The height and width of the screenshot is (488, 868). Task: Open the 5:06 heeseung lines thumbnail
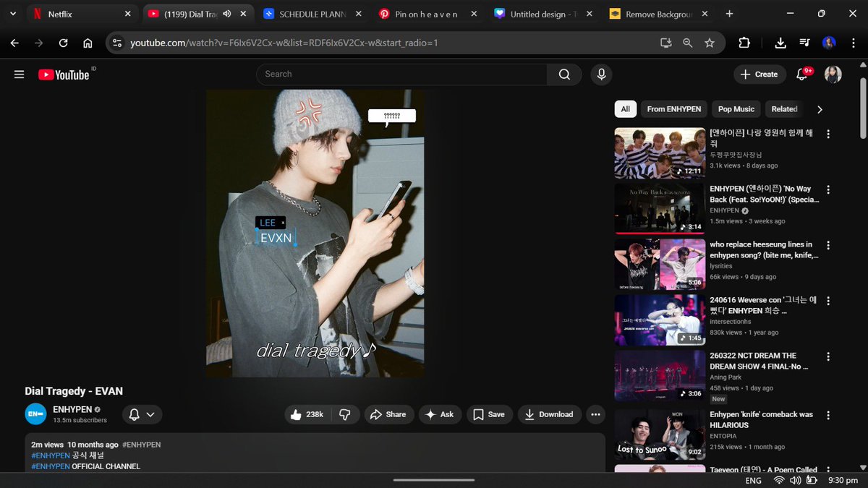tap(660, 265)
